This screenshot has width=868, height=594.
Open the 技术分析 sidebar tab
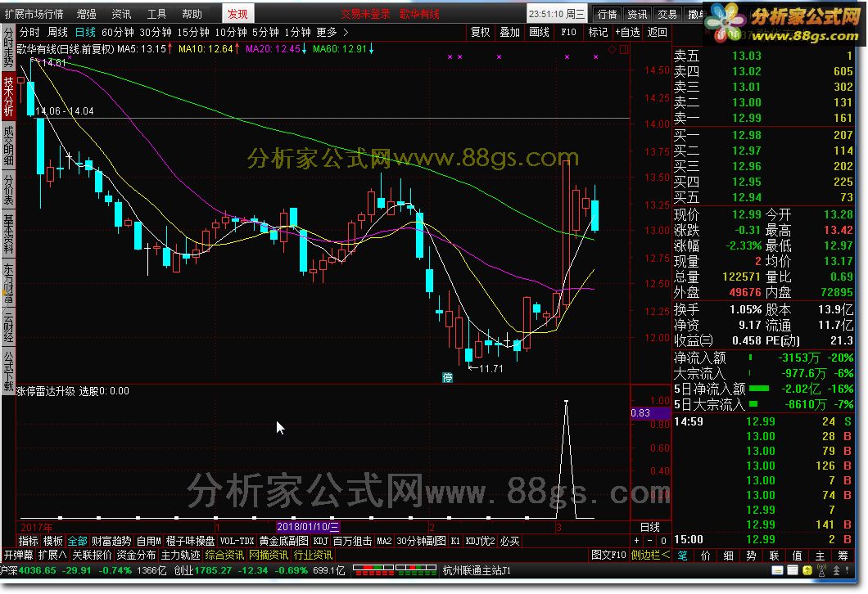click(x=8, y=96)
